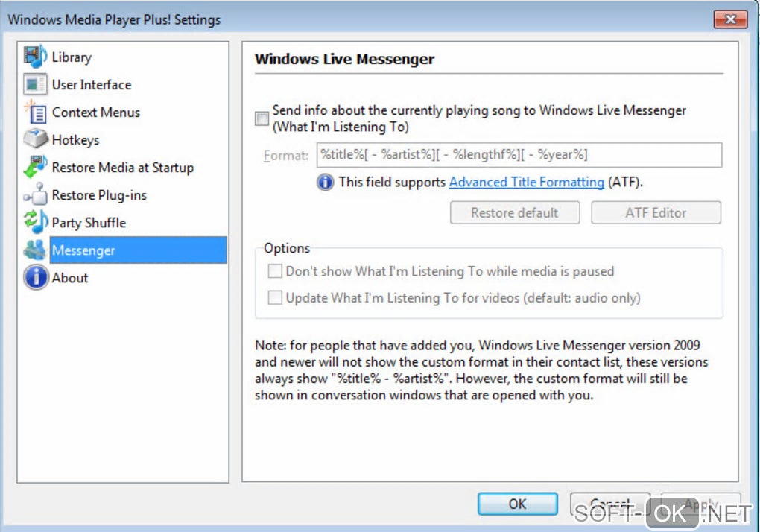Click the User Interface window icon
This screenshot has height=532, width=760.
point(35,84)
